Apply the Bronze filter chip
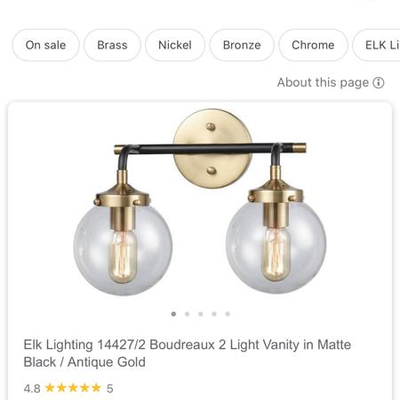Image resolution: width=400 pixels, height=400 pixels. (x=242, y=45)
